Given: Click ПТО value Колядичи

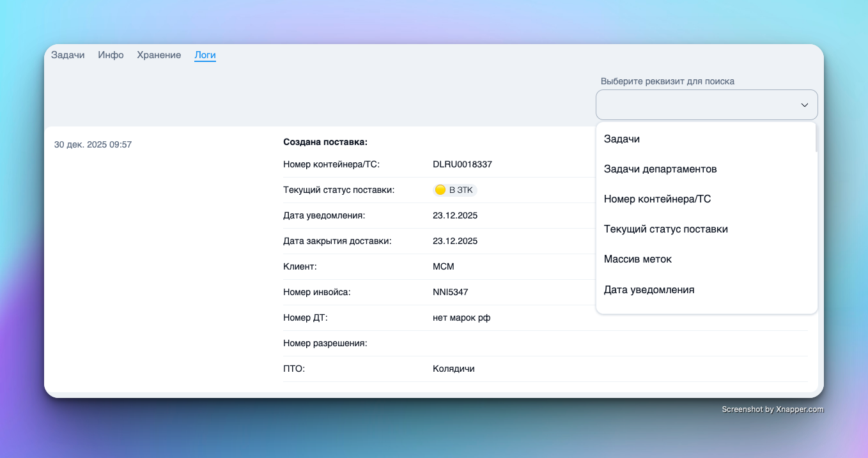Looking at the screenshot, I should (454, 369).
